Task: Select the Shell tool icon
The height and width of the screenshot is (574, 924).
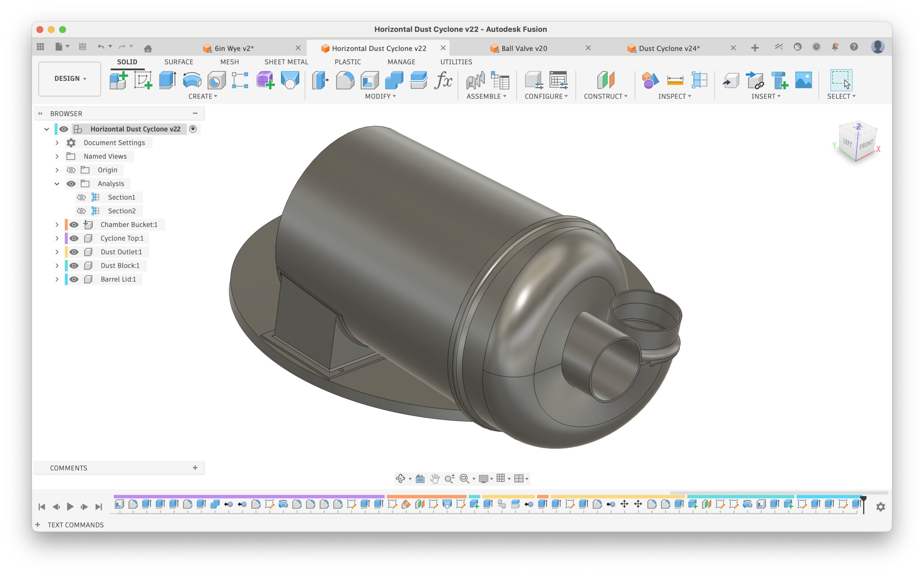Action: click(369, 80)
